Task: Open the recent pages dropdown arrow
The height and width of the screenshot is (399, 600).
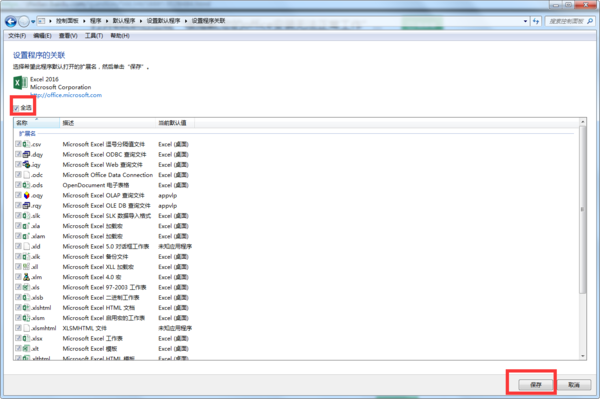Action: click(x=33, y=21)
